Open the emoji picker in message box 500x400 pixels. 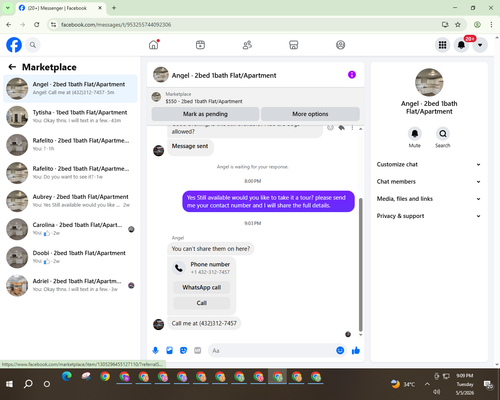coord(340,350)
